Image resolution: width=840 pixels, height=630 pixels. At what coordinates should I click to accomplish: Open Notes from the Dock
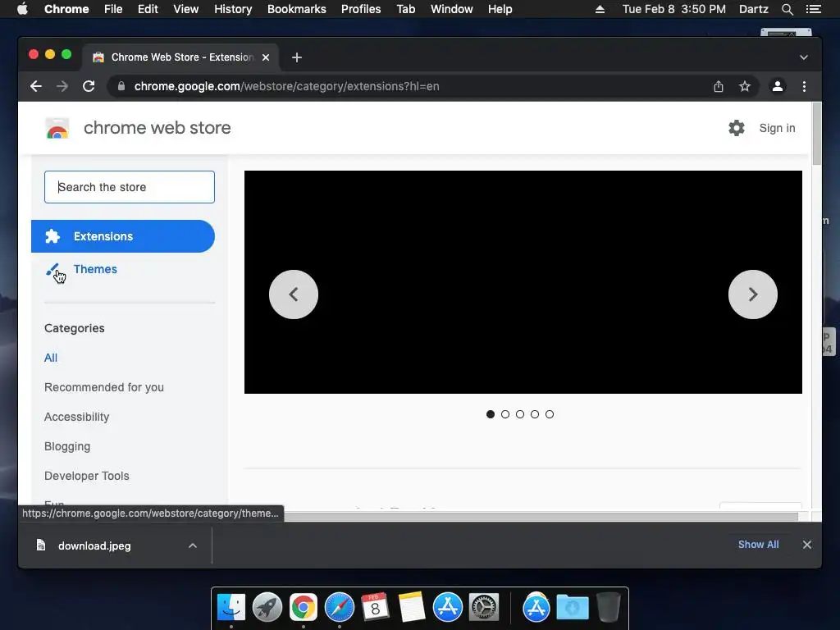[411, 608]
